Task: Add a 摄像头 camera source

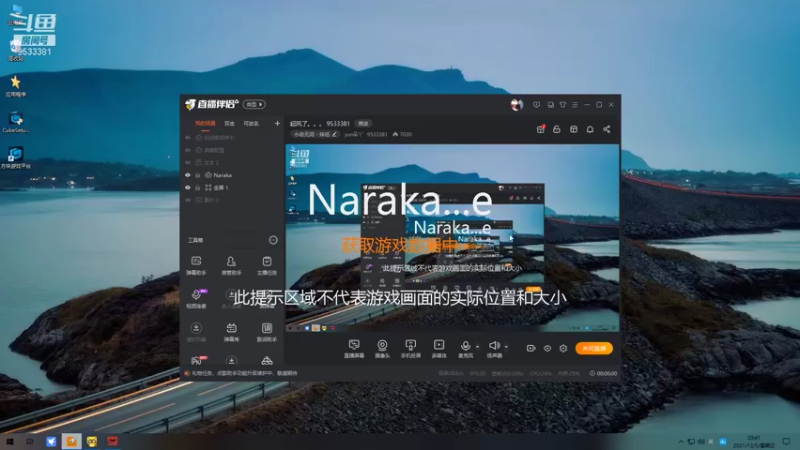Action: click(382, 349)
